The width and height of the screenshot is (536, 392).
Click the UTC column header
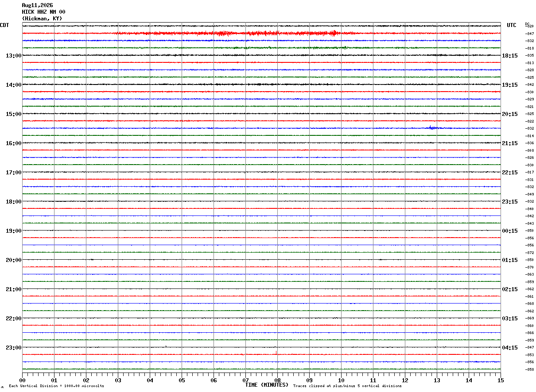(x=512, y=25)
